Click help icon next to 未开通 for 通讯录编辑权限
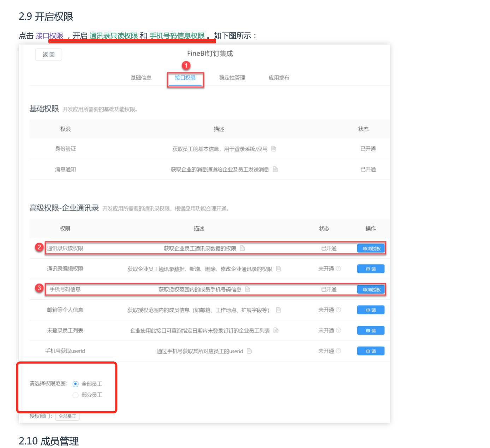Screen dimensions: 490x448 coord(339,269)
